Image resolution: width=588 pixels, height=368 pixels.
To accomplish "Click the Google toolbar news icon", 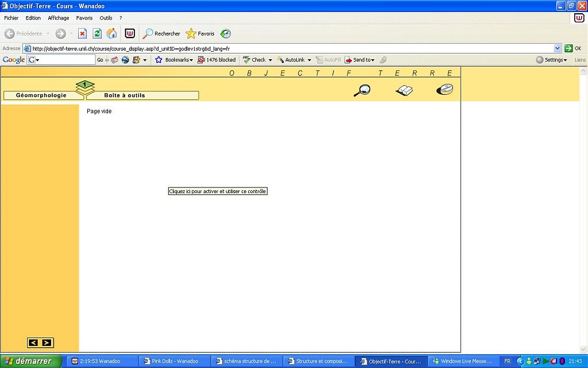I will (x=114, y=60).
